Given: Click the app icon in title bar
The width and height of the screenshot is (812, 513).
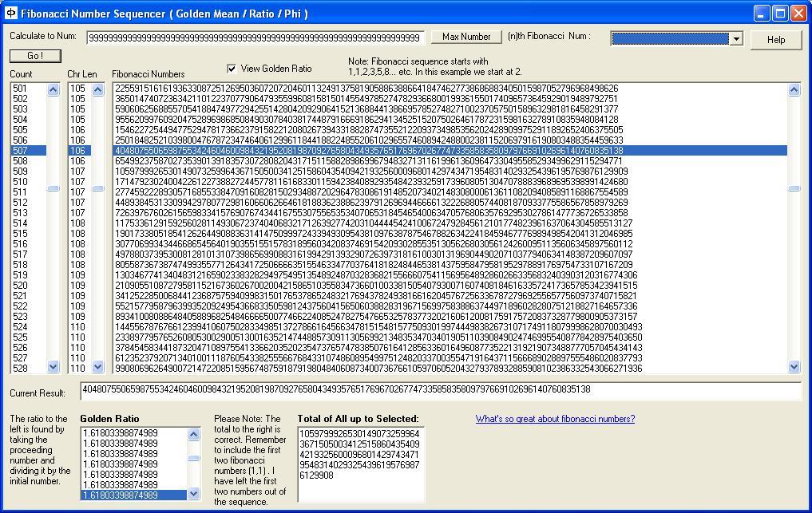Looking at the screenshot, I should 10,14.
